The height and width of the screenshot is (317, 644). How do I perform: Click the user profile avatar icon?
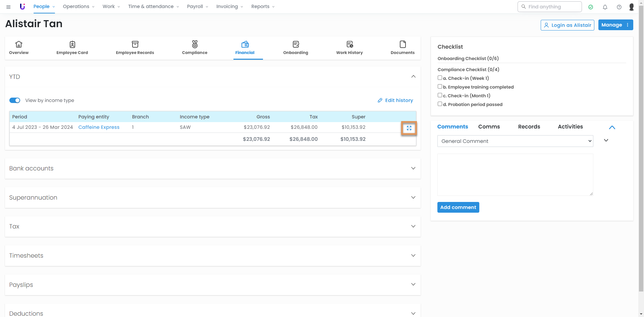pyautogui.click(x=632, y=7)
